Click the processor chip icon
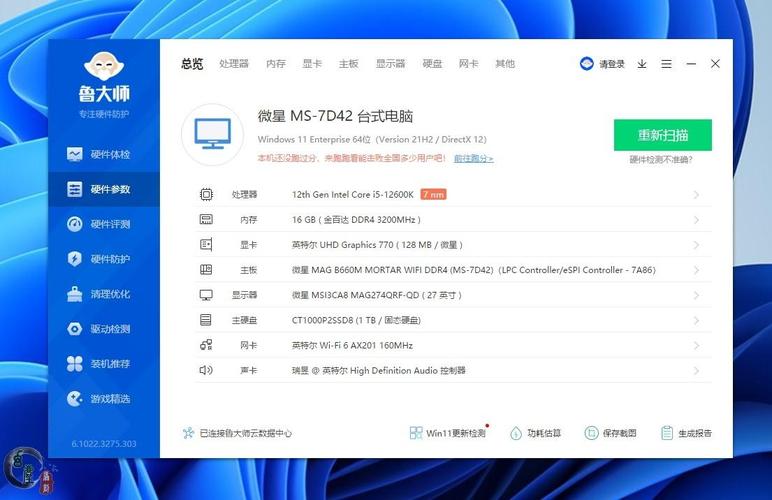The width and height of the screenshot is (772, 500). pos(206,194)
